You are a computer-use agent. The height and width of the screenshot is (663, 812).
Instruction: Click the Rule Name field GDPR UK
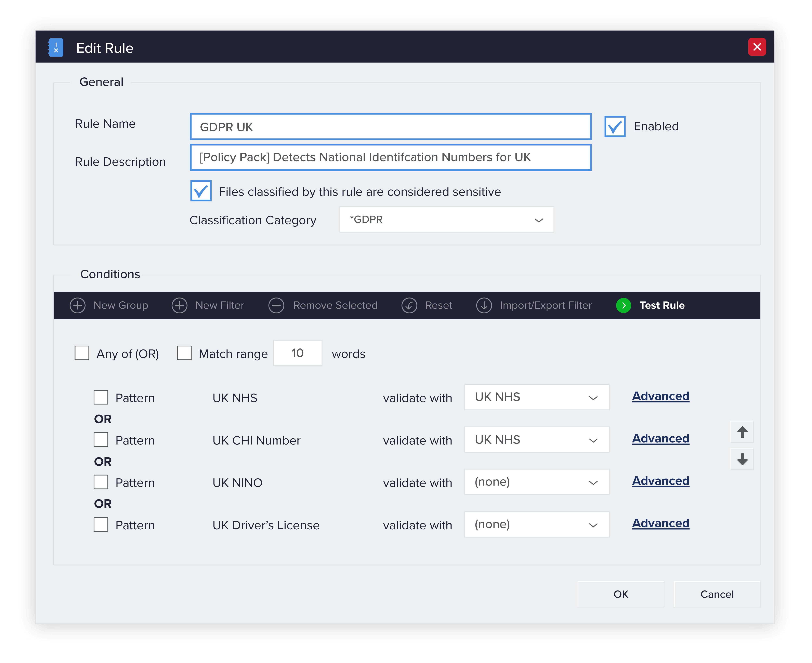[x=390, y=127]
